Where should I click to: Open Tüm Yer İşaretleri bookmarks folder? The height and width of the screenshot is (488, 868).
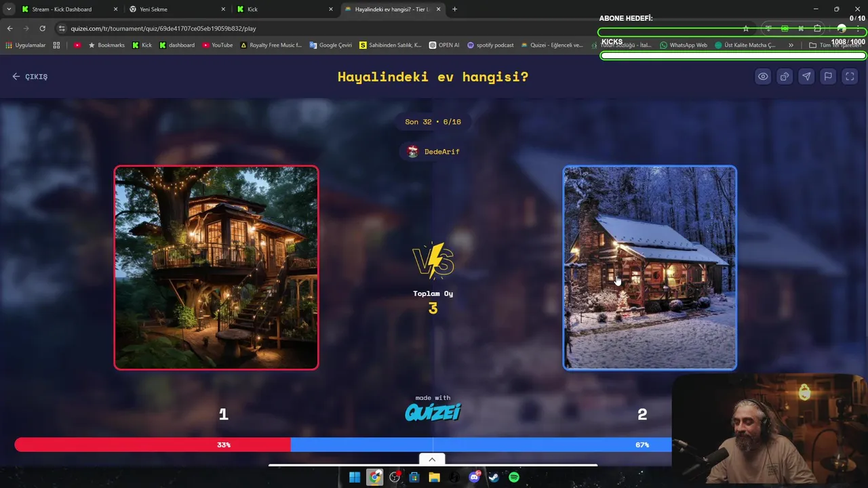tap(835, 45)
